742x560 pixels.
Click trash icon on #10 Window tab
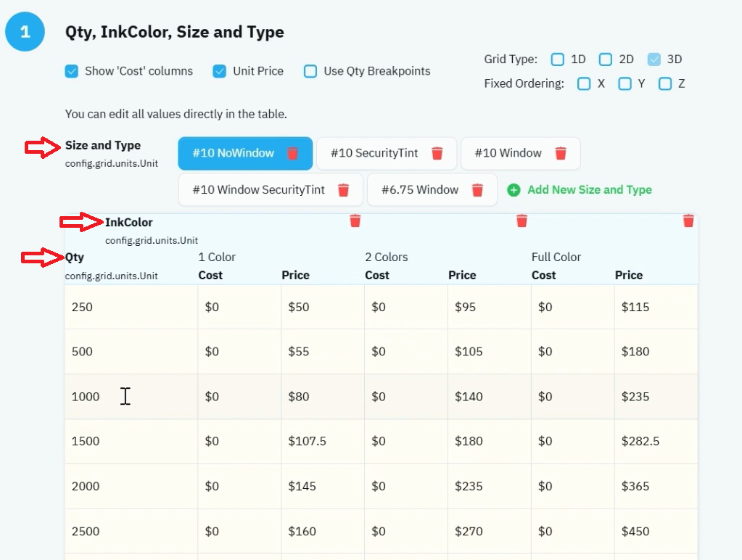pyautogui.click(x=561, y=153)
